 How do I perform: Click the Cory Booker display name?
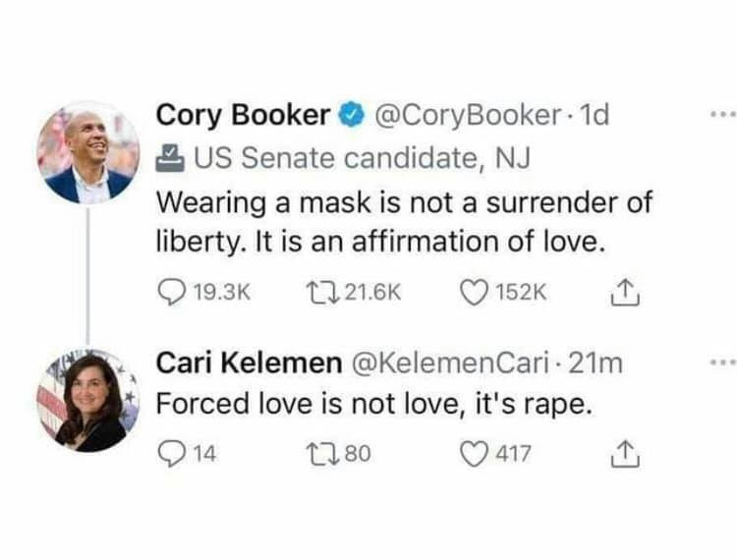(244, 116)
